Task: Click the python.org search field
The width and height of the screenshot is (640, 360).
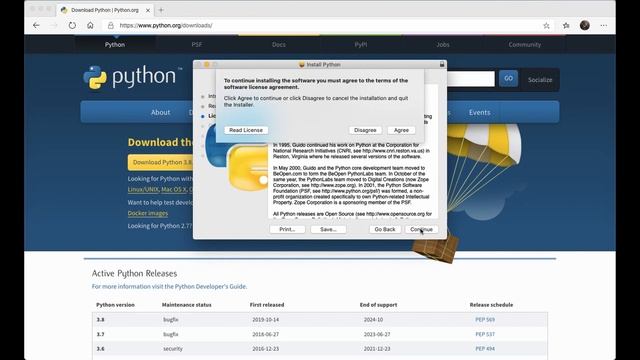Action: [471, 79]
